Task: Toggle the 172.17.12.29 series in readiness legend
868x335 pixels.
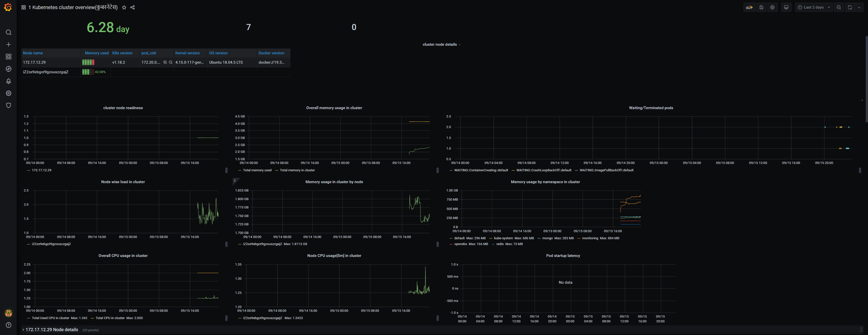Action: 41,170
